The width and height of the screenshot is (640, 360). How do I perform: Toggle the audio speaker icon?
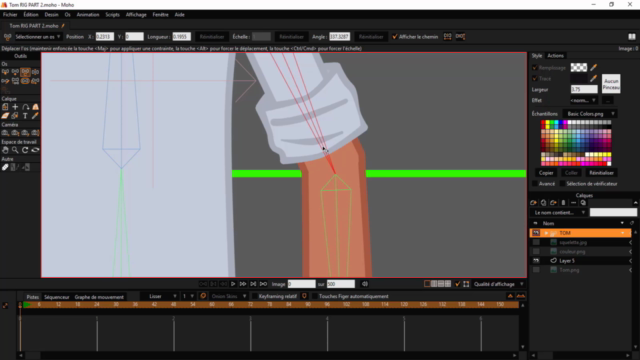(x=364, y=284)
